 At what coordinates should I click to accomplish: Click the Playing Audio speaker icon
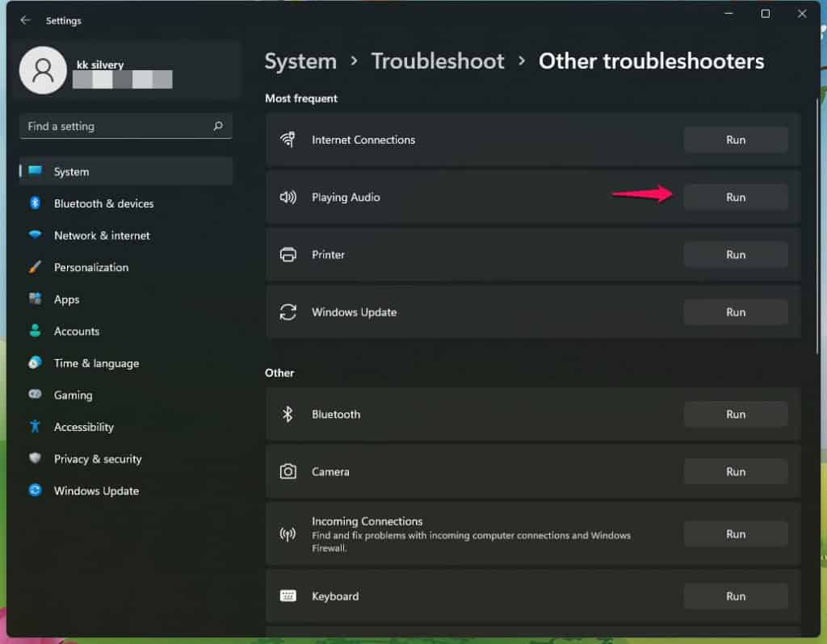pyautogui.click(x=288, y=197)
